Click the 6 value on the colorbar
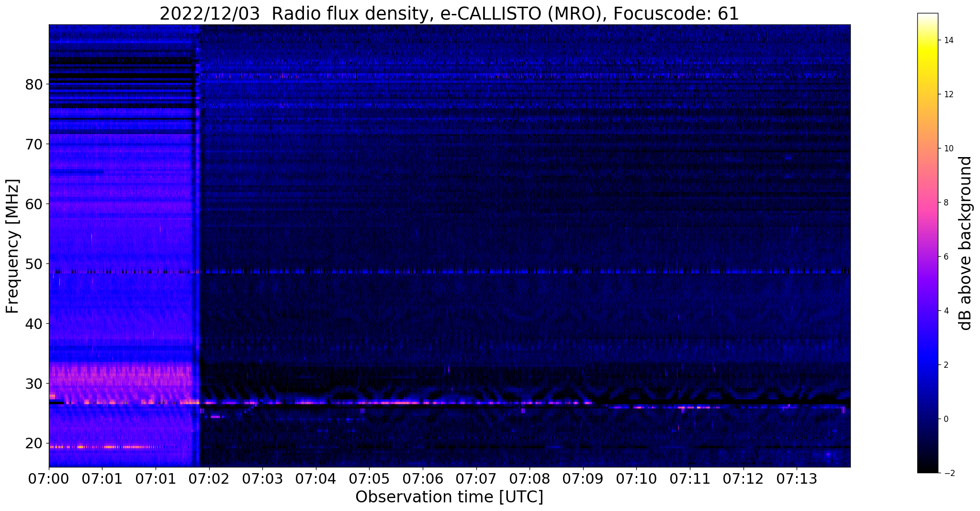 pyautogui.click(x=946, y=257)
